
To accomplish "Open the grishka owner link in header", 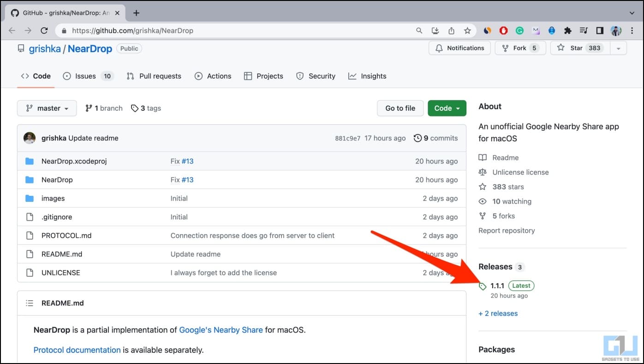I will (45, 49).
